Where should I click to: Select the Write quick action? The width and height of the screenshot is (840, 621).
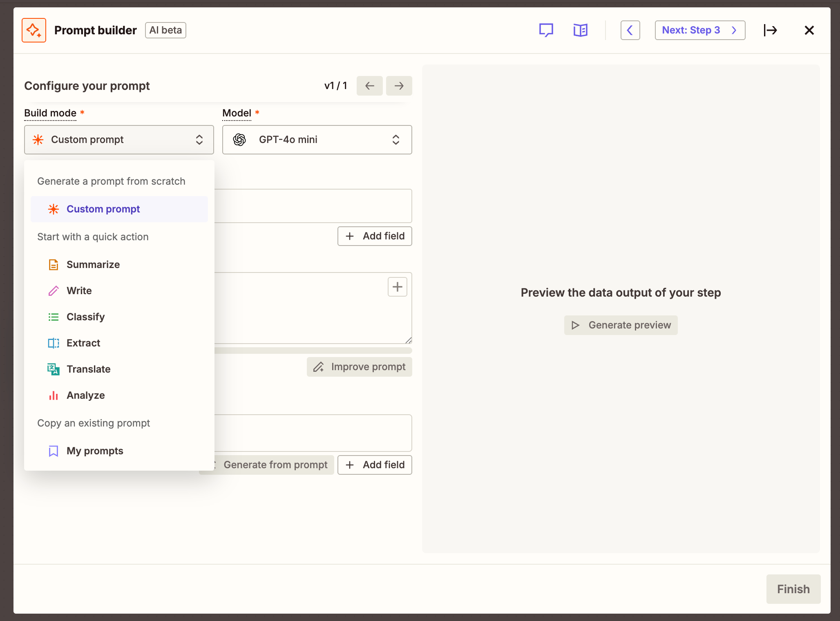[79, 290]
